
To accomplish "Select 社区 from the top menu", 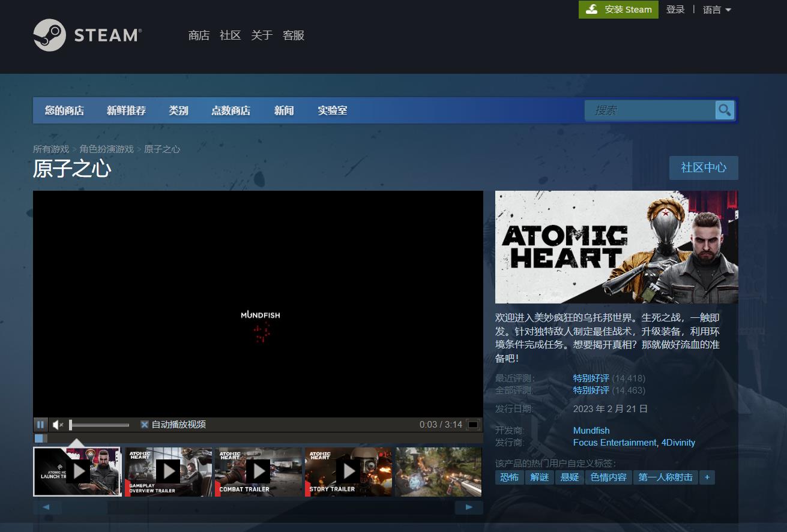I will [x=229, y=35].
